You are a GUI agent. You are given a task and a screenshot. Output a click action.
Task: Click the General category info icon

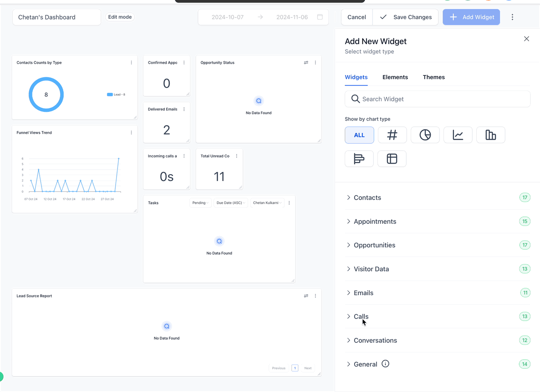[x=385, y=363]
